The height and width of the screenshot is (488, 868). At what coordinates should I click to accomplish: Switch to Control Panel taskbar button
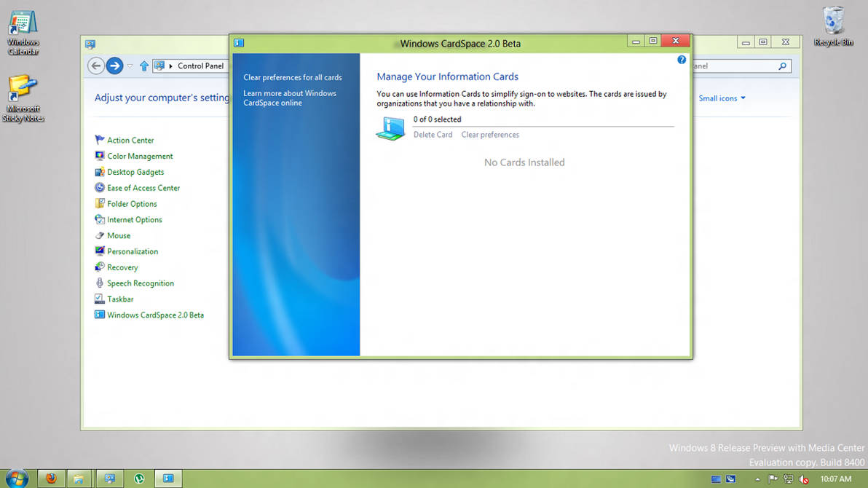pos(110,479)
